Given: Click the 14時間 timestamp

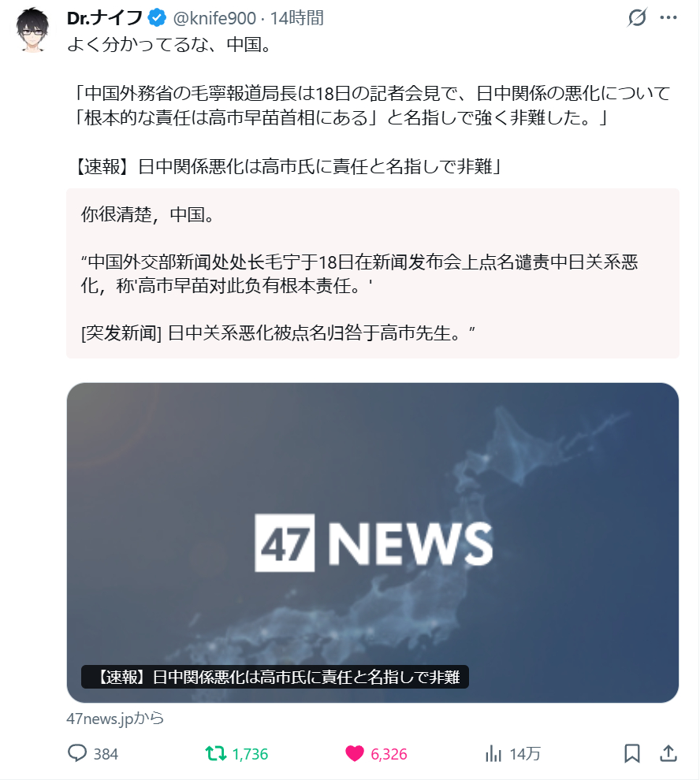Looking at the screenshot, I should pos(296,18).
